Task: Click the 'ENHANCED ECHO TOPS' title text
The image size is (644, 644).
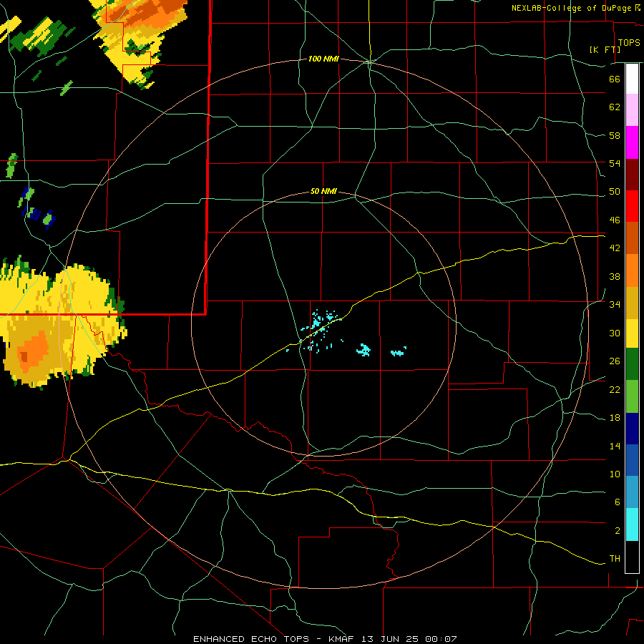Action: [x=251, y=639]
